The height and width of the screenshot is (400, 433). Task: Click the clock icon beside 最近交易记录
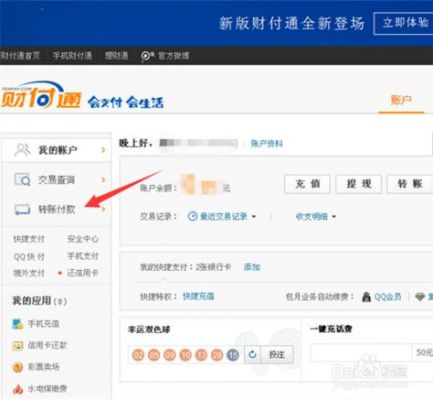(192, 216)
